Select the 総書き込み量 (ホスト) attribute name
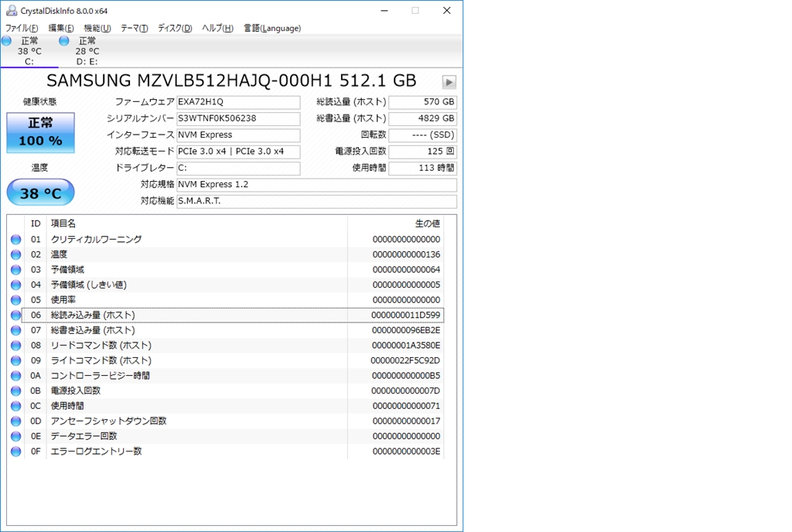This screenshot has height=532, width=792. pos(93,330)
